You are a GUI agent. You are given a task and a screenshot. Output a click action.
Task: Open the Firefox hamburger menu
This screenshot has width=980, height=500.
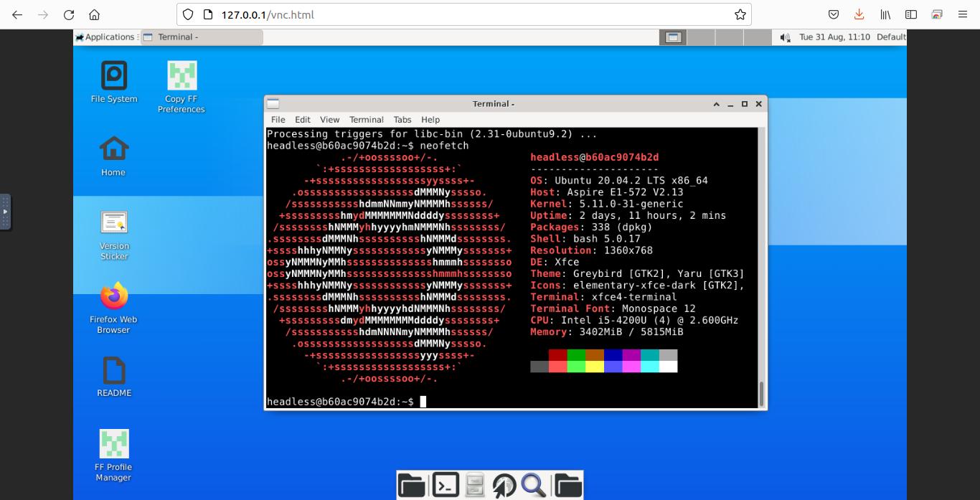(962, 14)
